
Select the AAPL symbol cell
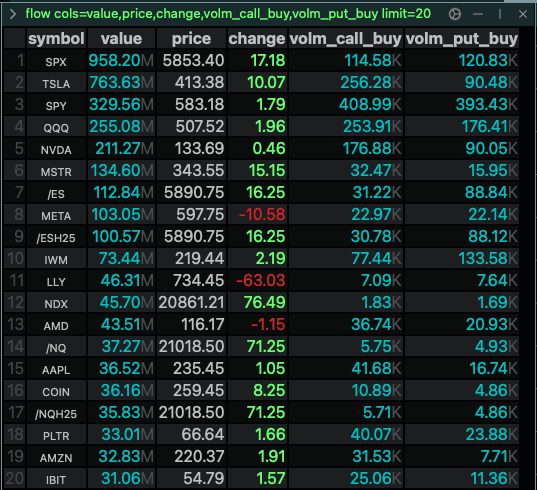[56, 368]
